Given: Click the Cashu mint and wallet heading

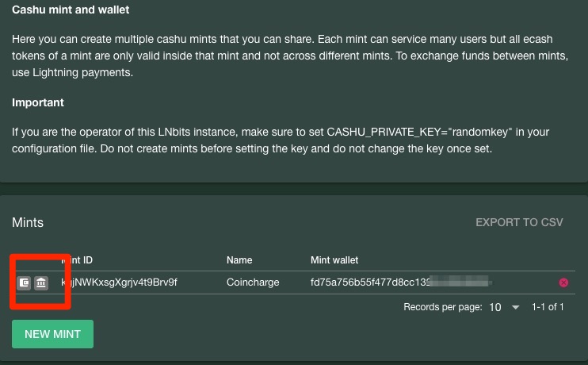Looking at the screenshot, I should (x=71, y=10).
